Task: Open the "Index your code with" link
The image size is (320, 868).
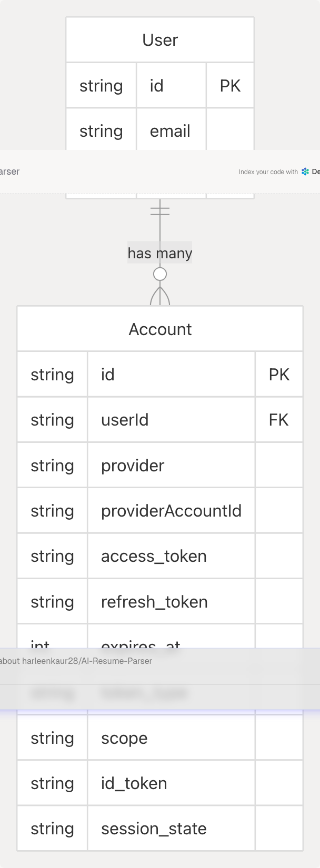Action: point(268,172)
